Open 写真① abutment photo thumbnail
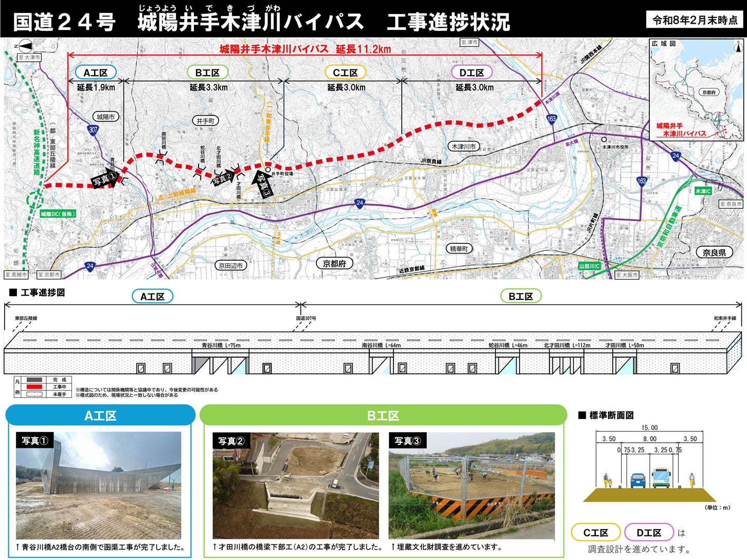Image resolution: width=747 pixels, height=560 pixels. point(99,485)
